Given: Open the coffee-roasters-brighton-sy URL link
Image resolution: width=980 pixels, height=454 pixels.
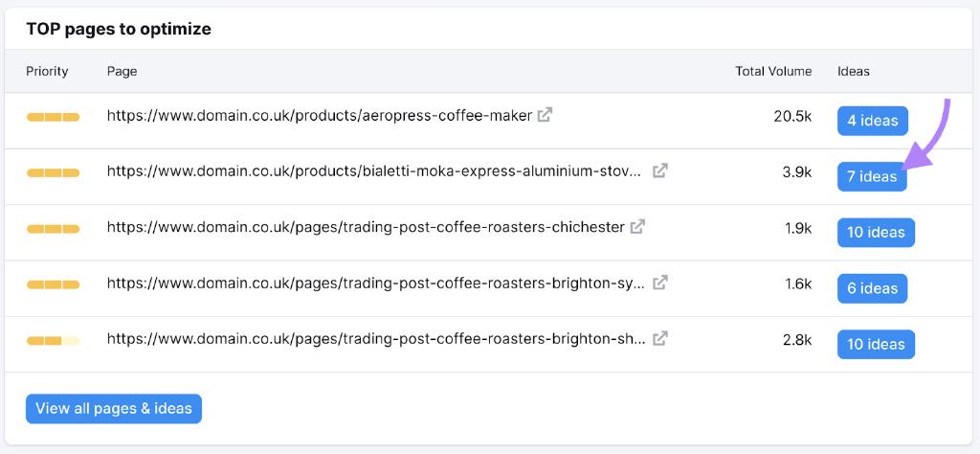Looking at the screenshot, I should (375, 284).
